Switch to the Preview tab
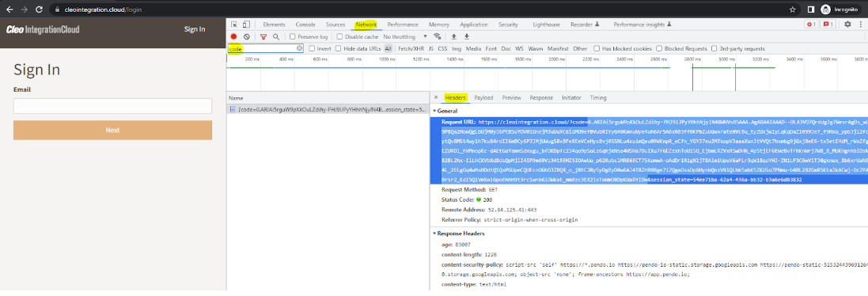Screen dimensions: 868x296 pos(511,98)
